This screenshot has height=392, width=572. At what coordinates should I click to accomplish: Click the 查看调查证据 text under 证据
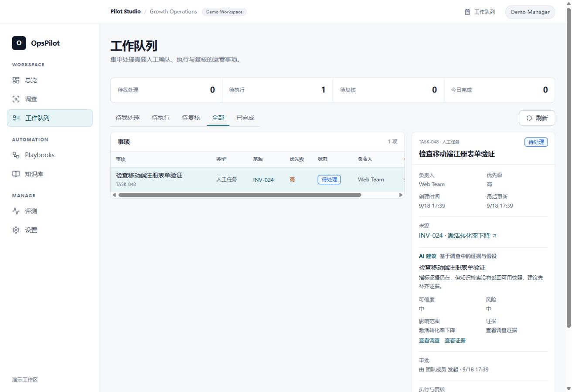point(501,330)
